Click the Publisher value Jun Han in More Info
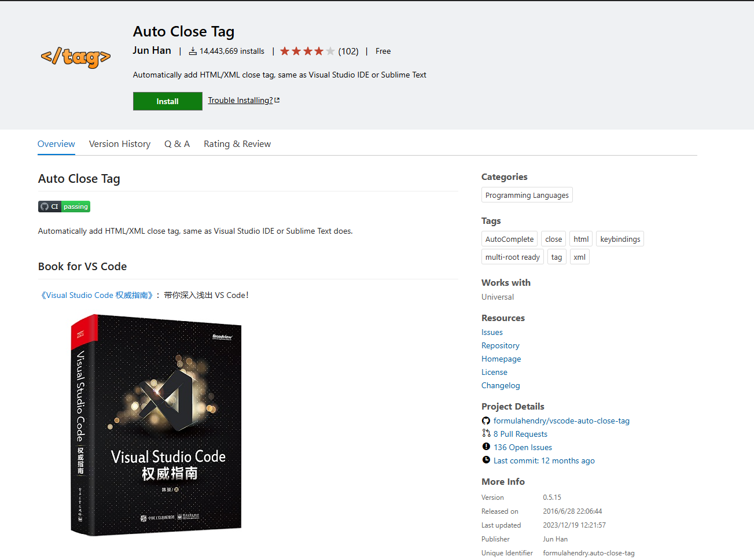This screenshot has width=754, height=560. [555, 539]
